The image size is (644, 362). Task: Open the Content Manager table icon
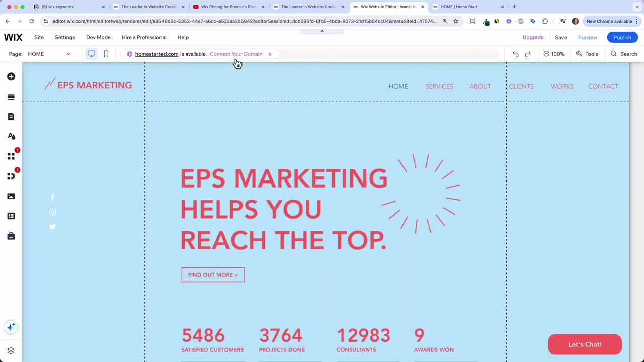coord(11,216)
